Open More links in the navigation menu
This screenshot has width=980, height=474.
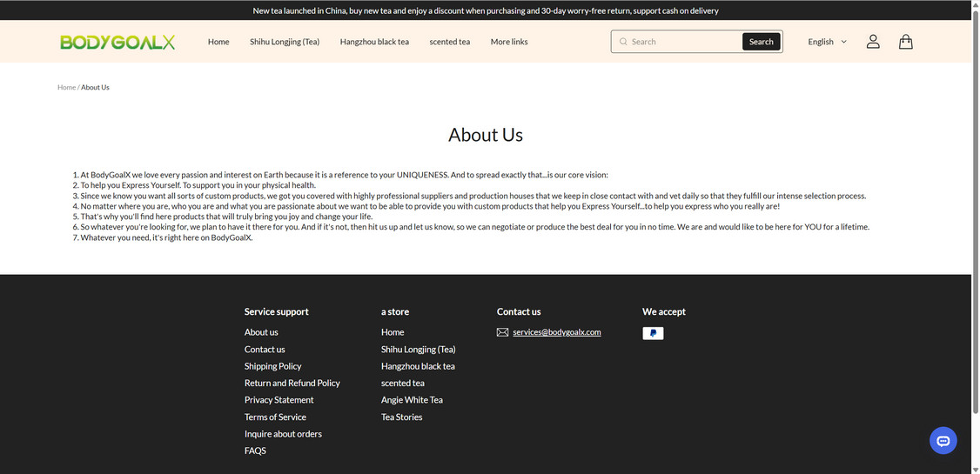(x=509, y=42)
